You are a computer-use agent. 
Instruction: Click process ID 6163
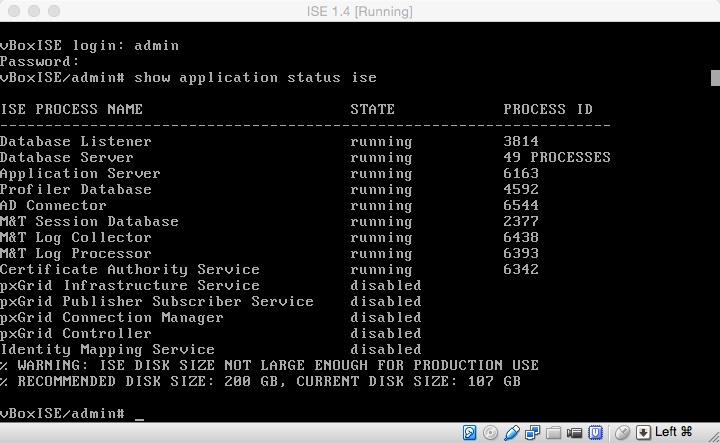coord(521,174)
